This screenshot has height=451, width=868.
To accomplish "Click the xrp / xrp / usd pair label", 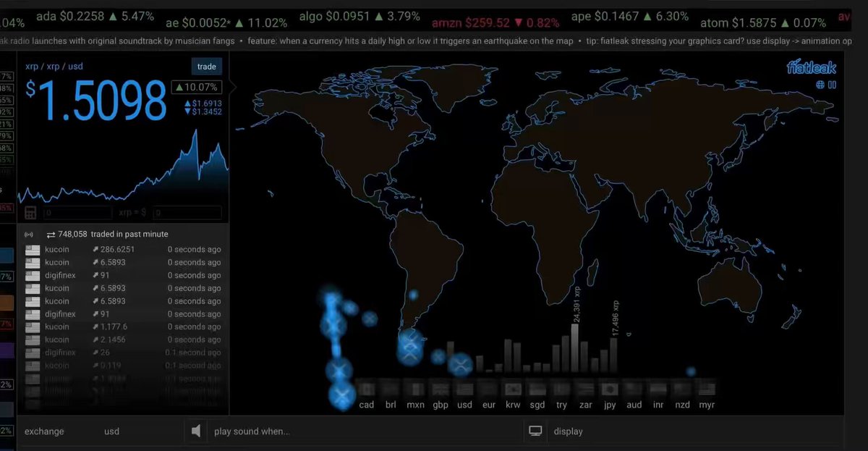I will (x=54, y=67).
